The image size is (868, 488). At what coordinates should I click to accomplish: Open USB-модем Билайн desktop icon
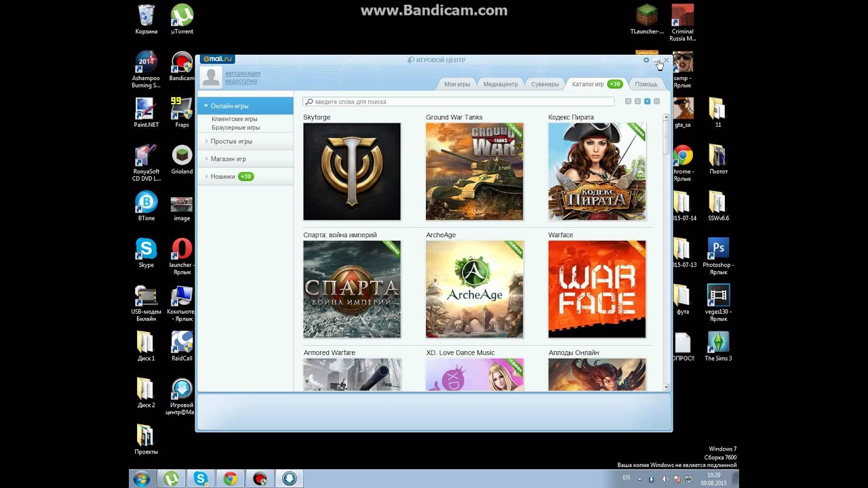(x=146, y=303)
